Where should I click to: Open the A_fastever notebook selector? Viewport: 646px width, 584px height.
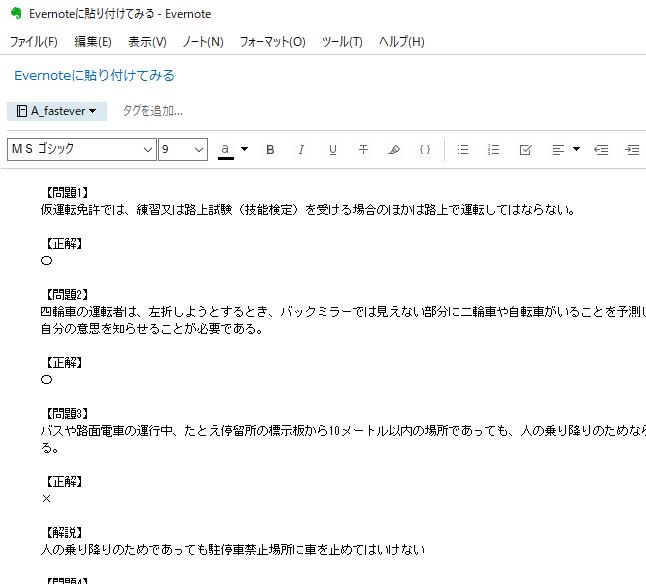[x=56, y=111]
